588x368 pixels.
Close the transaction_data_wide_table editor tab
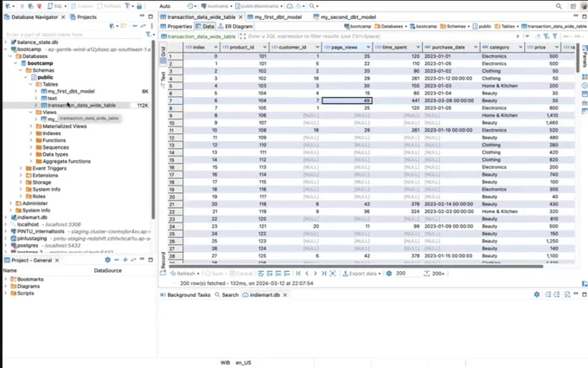(240, 17)
